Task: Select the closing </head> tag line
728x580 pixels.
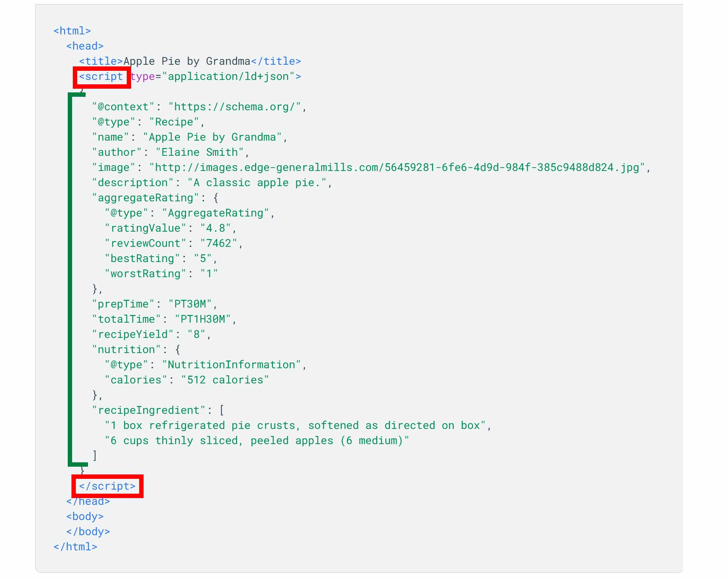Action: (88, 502)
